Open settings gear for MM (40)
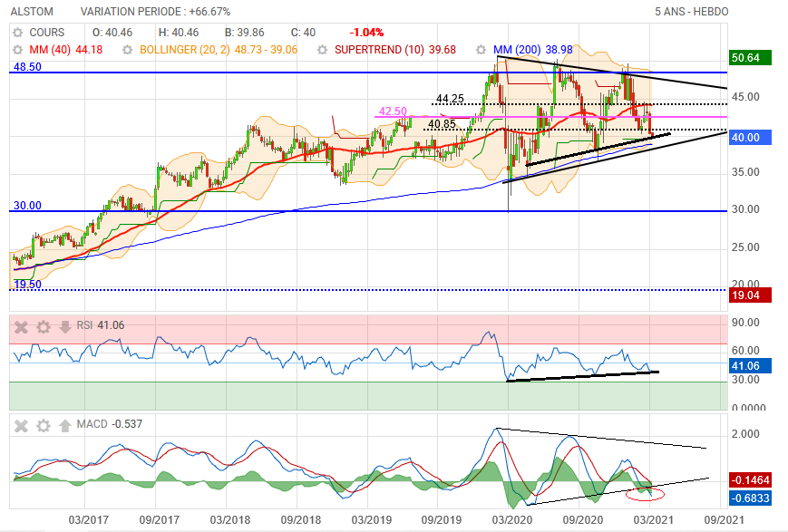 17,50
